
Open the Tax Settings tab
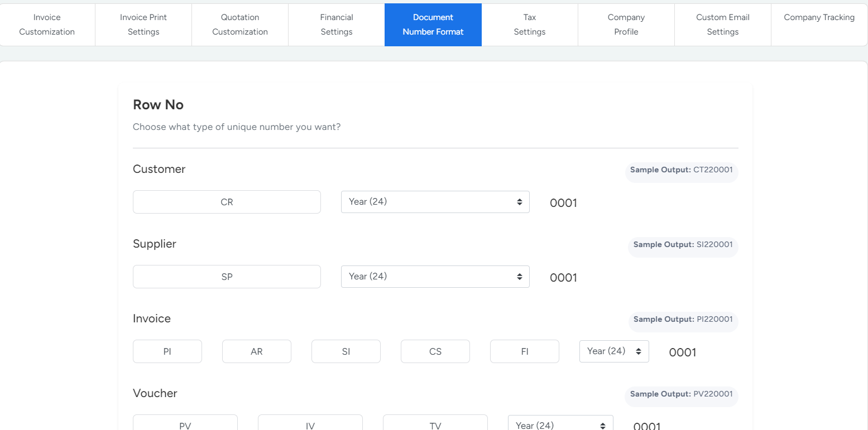click(x=530, y=25)
